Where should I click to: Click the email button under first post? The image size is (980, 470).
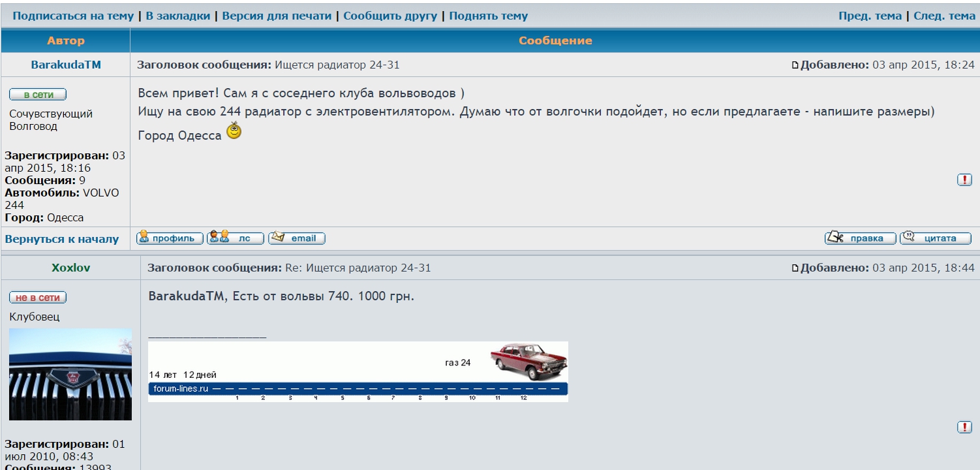pos(297,238)
